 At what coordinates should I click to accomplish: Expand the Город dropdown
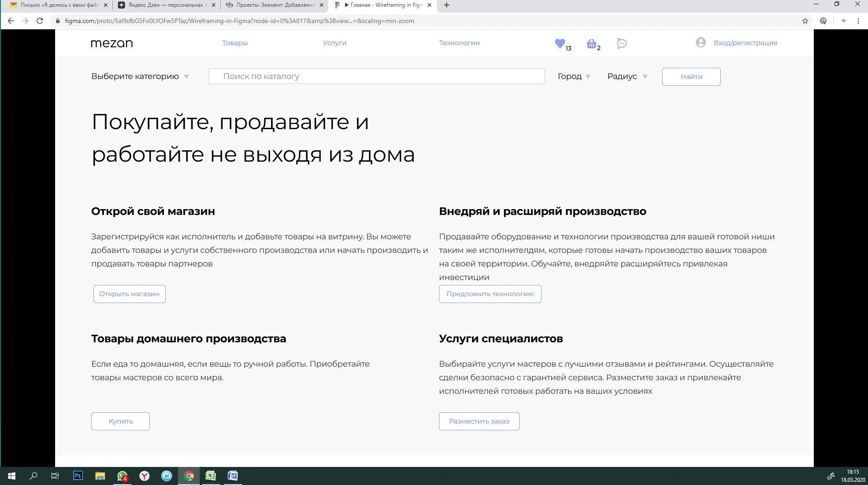pos(574,76)
